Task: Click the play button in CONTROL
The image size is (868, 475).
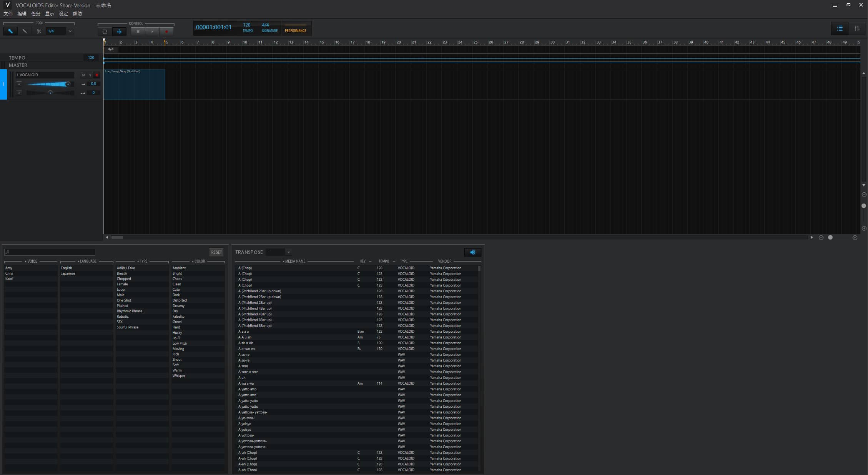Action: coord(152,32)
